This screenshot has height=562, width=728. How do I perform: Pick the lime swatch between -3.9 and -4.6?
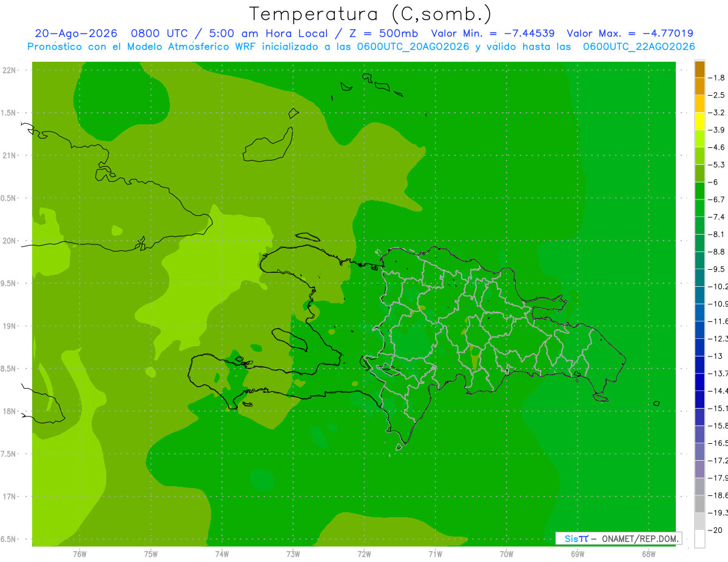[x=699, y=139]
